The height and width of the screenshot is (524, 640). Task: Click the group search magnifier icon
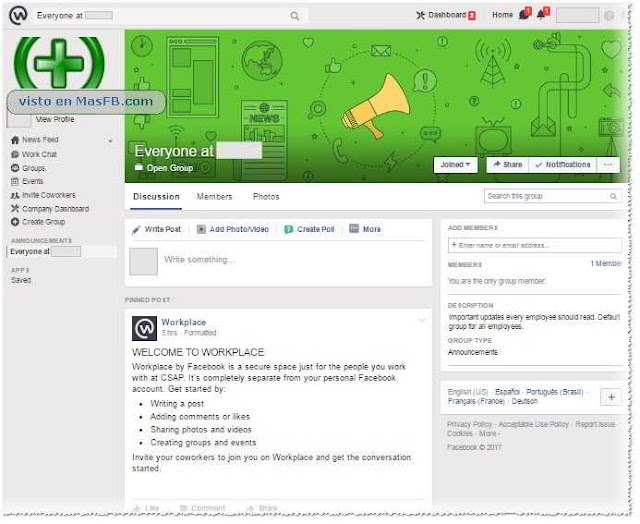click(613, 196)
